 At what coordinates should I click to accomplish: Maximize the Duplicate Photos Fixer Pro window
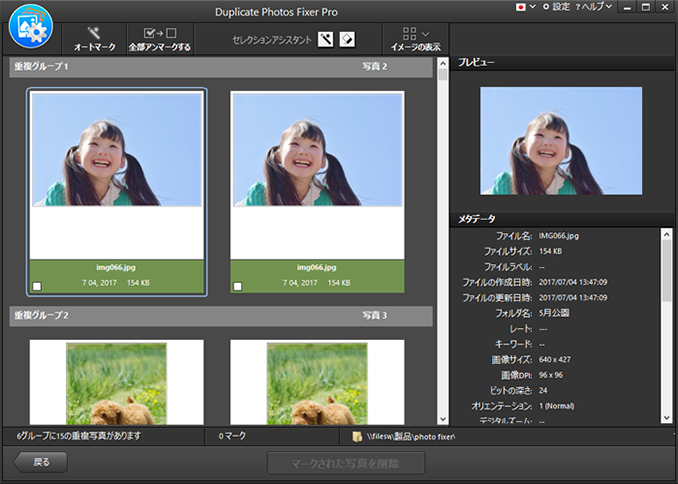[x=646, y=7]
